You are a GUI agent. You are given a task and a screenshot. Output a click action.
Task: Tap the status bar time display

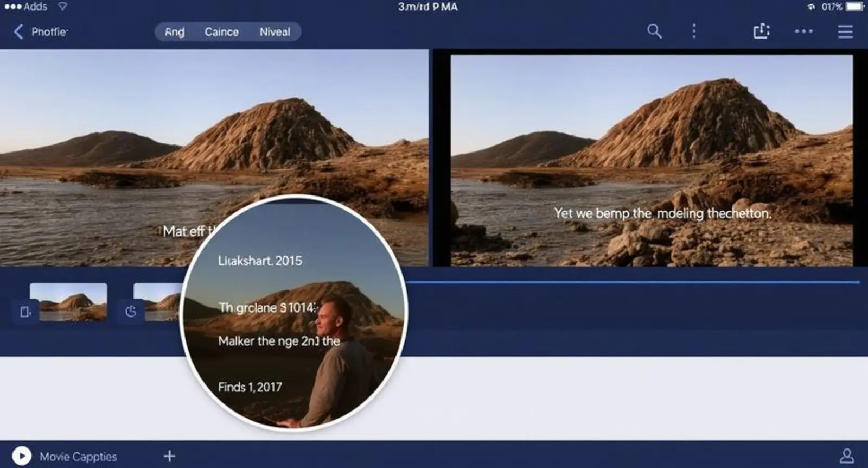(427, 7)
